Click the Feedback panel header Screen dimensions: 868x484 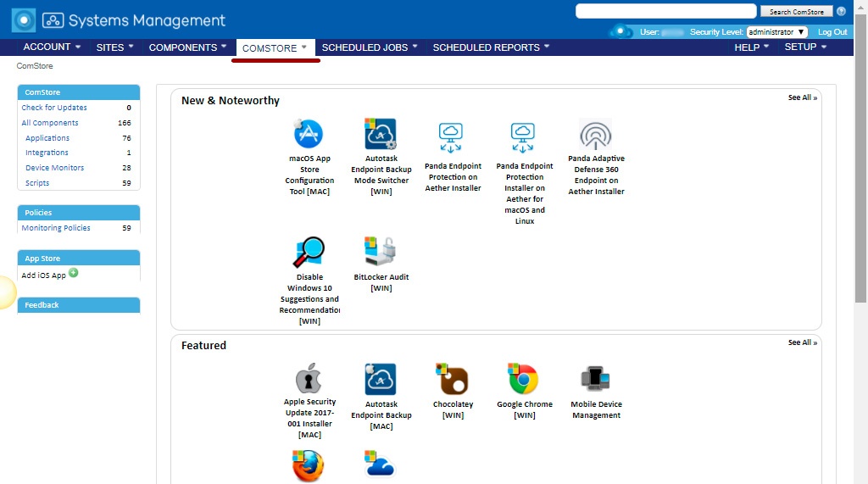pos(79,305)
